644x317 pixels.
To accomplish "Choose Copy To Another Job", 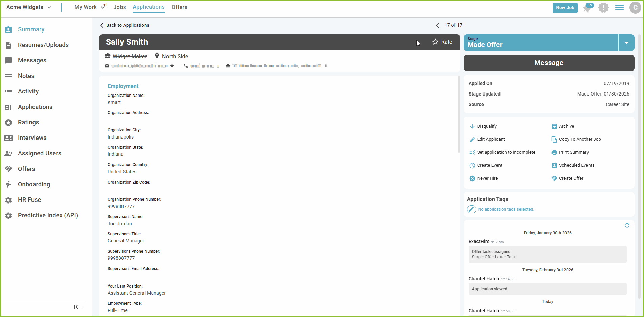I will click(576, 139).
